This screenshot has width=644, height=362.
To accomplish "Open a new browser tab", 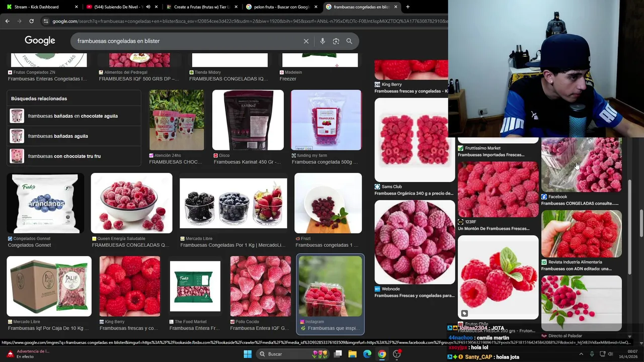I will (x=408, y=7).
